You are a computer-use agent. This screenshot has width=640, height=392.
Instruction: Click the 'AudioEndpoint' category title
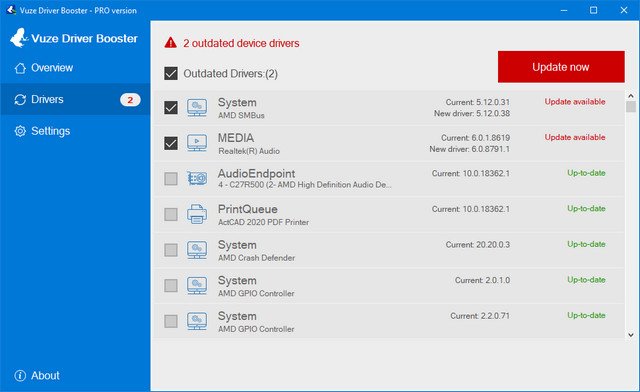click(256, 174)
